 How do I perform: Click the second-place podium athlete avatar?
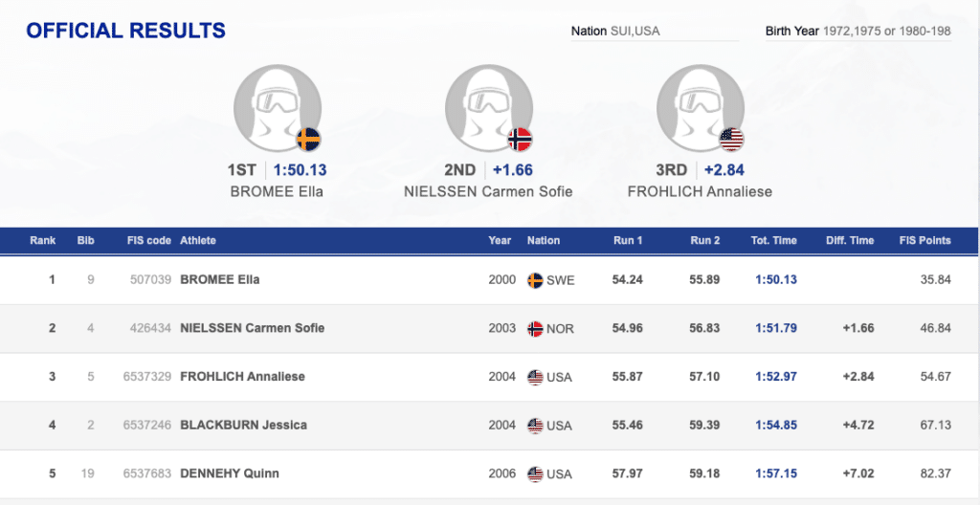coord(488,107)
